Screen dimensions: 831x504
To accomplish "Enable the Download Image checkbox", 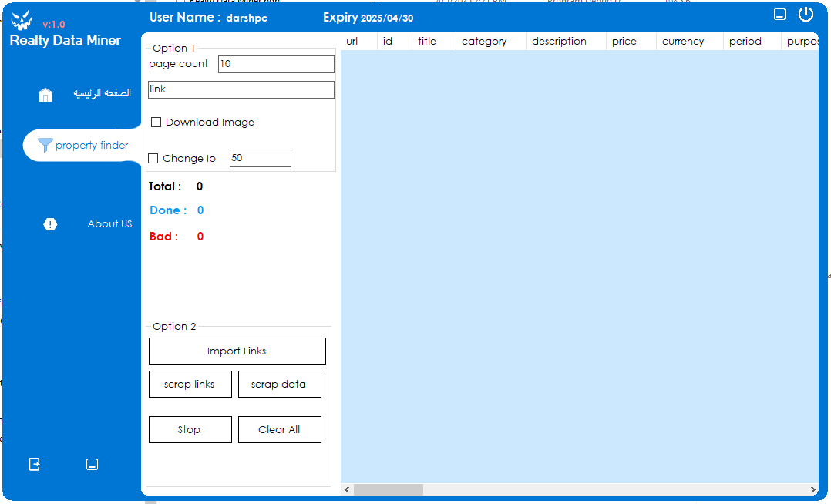I will click(x=156, y=122).
